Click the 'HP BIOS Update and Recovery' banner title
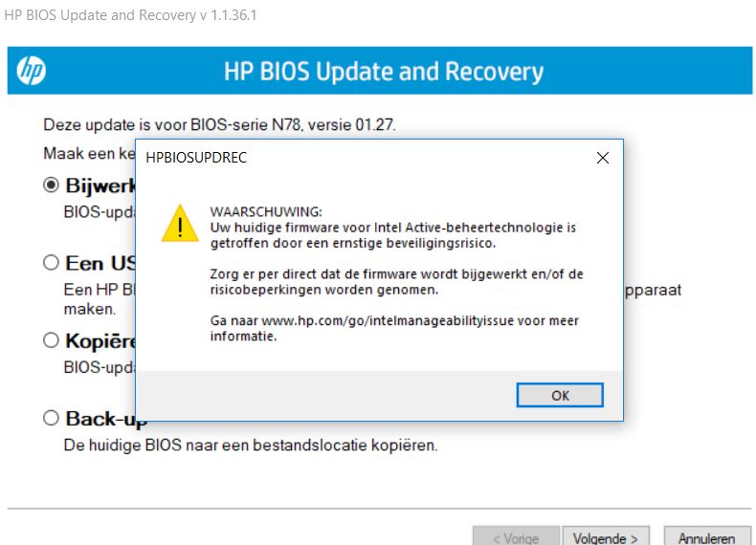 point(384,72)
